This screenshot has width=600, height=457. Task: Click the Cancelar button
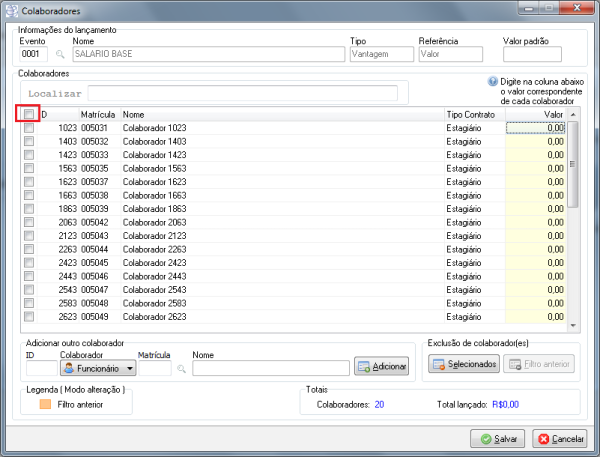[559, 439]
